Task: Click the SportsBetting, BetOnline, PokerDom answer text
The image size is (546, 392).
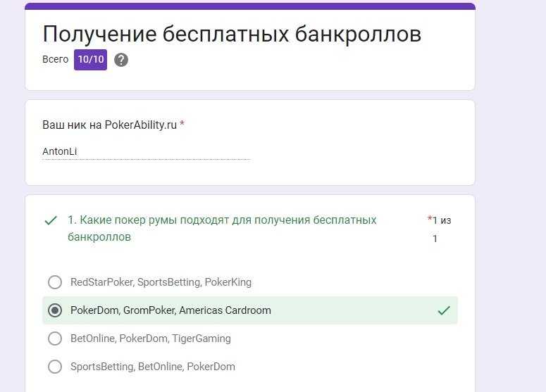Action: click(x=152, y=367)
